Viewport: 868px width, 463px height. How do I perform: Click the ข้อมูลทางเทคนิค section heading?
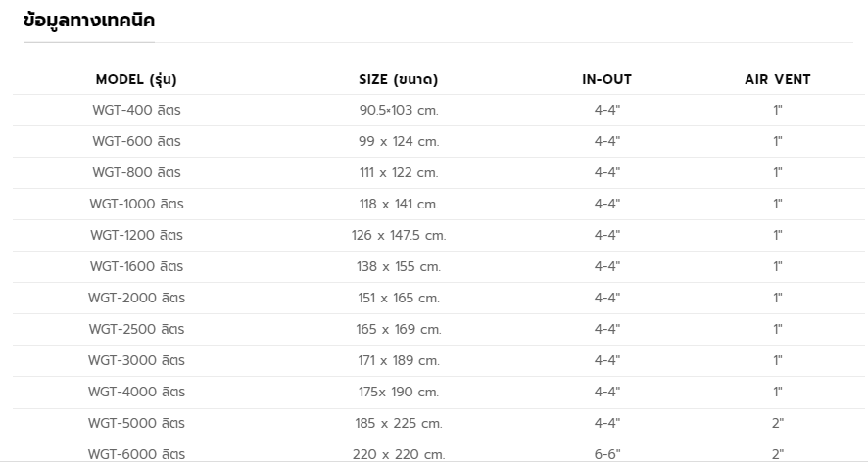[x=89, y=21]
